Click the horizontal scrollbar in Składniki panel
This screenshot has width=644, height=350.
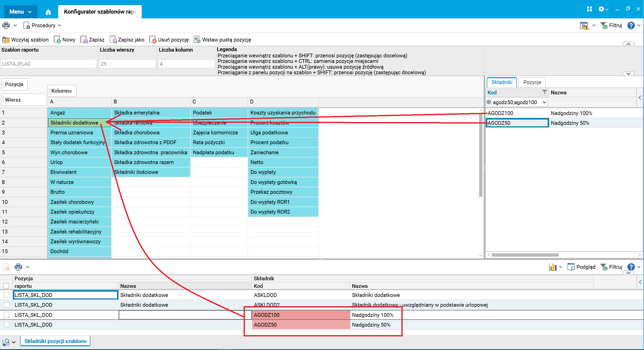[x=525, y=255]
